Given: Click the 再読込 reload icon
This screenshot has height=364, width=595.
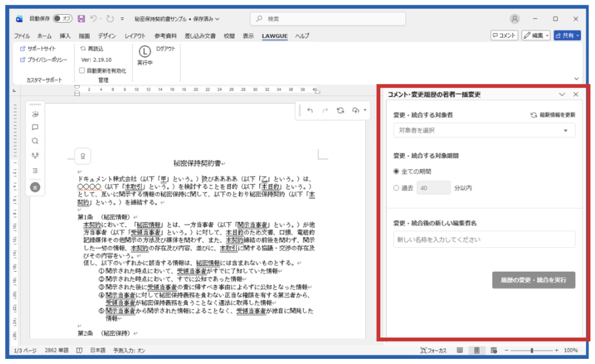Looking at the screenshot, I should click(83, 48).
